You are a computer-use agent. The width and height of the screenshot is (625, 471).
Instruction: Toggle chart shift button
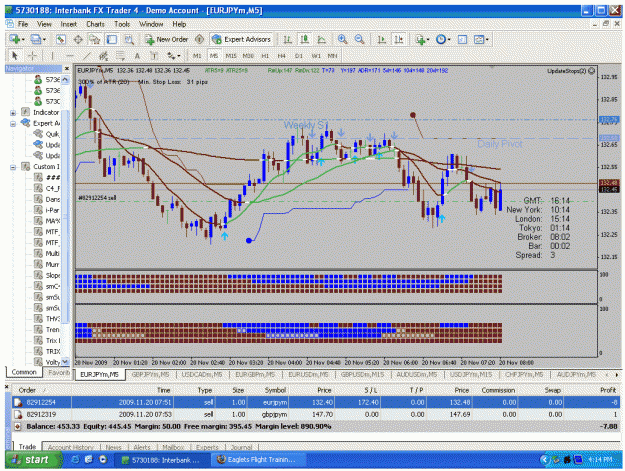click(398, 39)
